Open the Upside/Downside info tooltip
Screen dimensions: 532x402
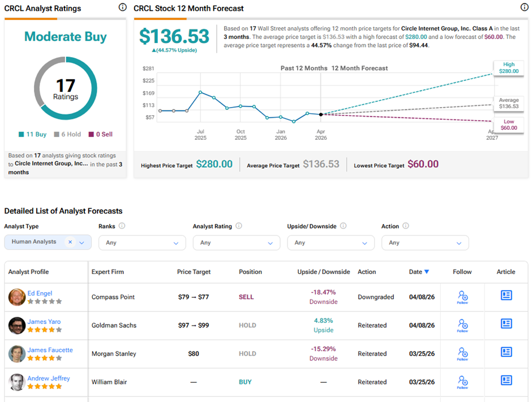point(344,226)
